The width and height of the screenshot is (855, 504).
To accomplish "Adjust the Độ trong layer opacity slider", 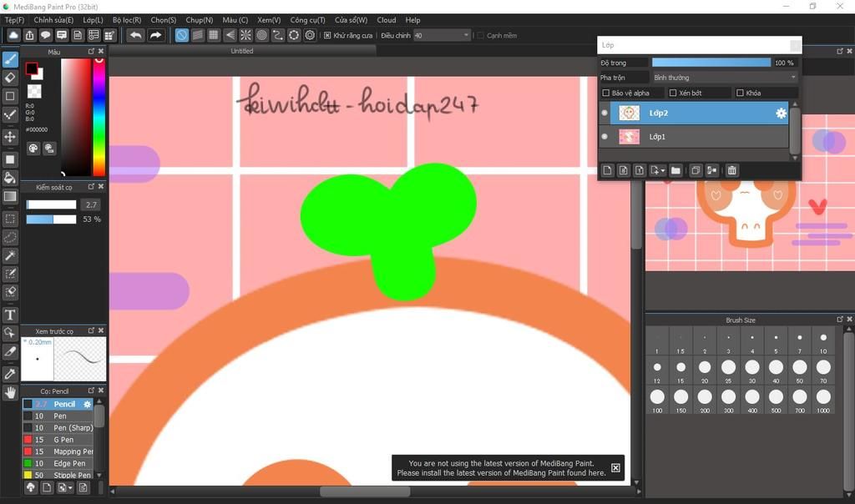I will coord(711,63).
